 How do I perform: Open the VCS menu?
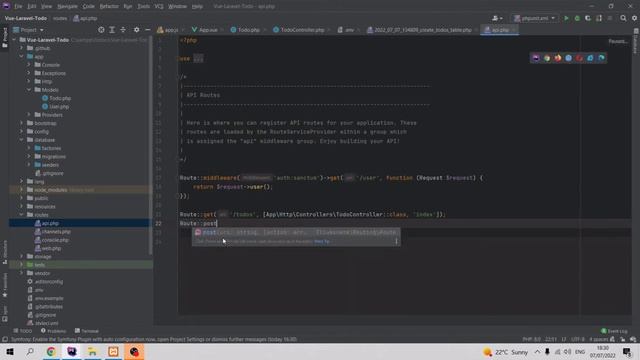159,7
